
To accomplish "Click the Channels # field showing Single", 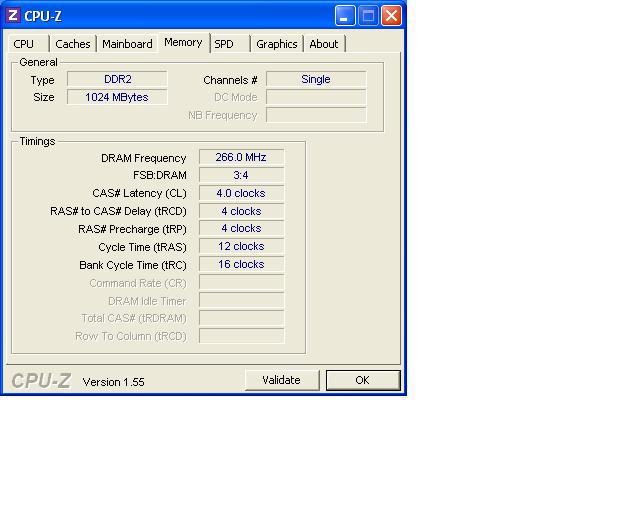I will point(316,79).
